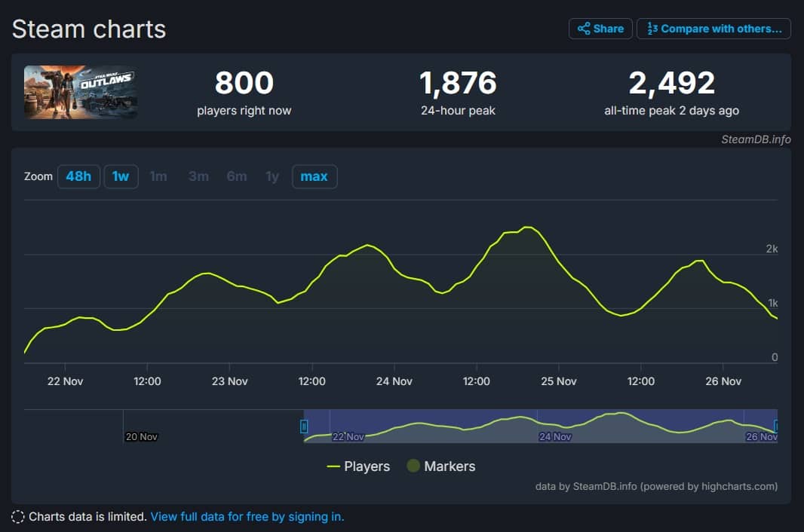Click the right navigator range handle
Image resolution: width=804 pixels, height=532 pixels.
pyautogui.click(x=776, y=426)
